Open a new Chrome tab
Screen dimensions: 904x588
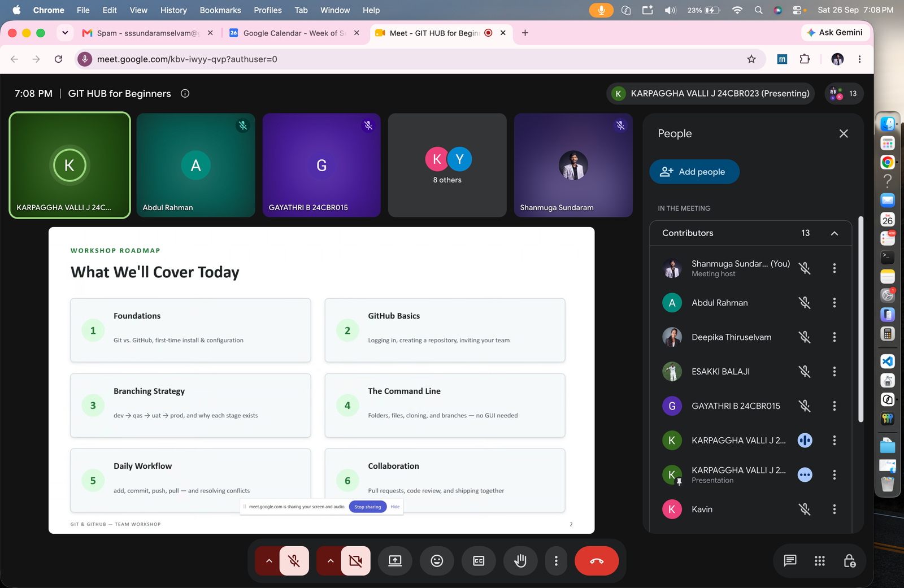pyautogui.click(x=525, y=33)
